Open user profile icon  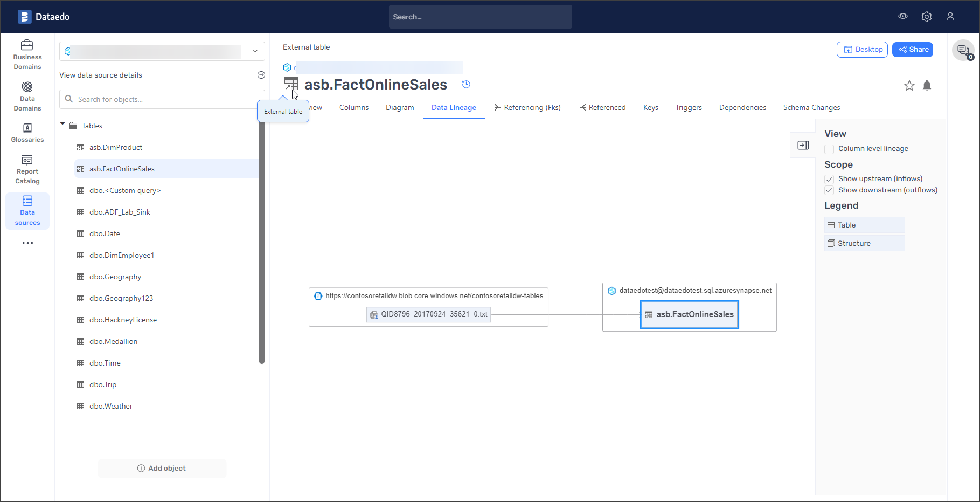click(x=950, y=17)
